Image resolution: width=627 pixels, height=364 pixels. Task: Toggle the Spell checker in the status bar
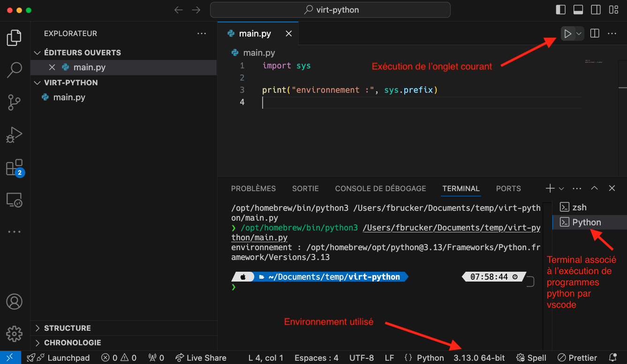click(531, 357)
